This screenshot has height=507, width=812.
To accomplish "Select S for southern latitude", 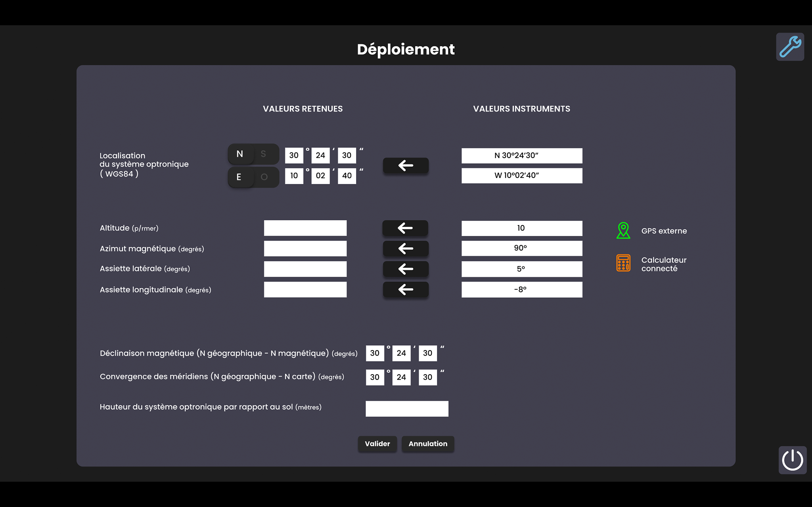I will pos(264,154).
